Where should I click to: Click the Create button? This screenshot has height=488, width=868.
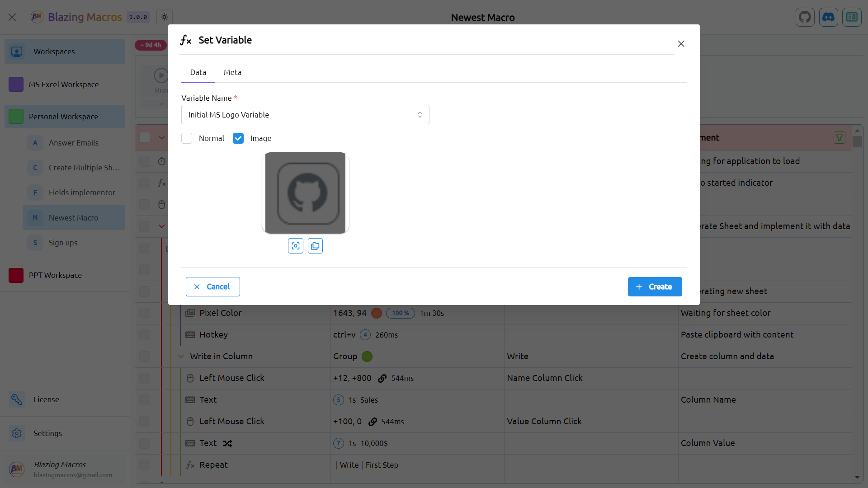(x=655, y=286)
